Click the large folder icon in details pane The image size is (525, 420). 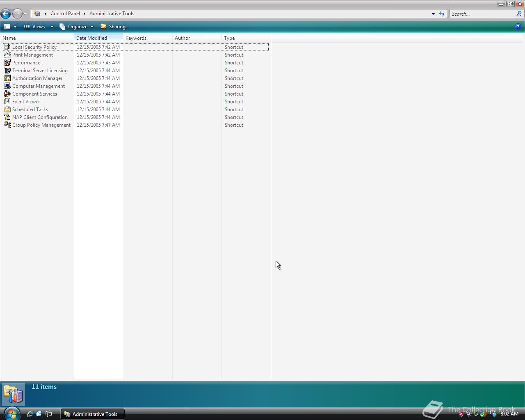click(x=13, y=395)
